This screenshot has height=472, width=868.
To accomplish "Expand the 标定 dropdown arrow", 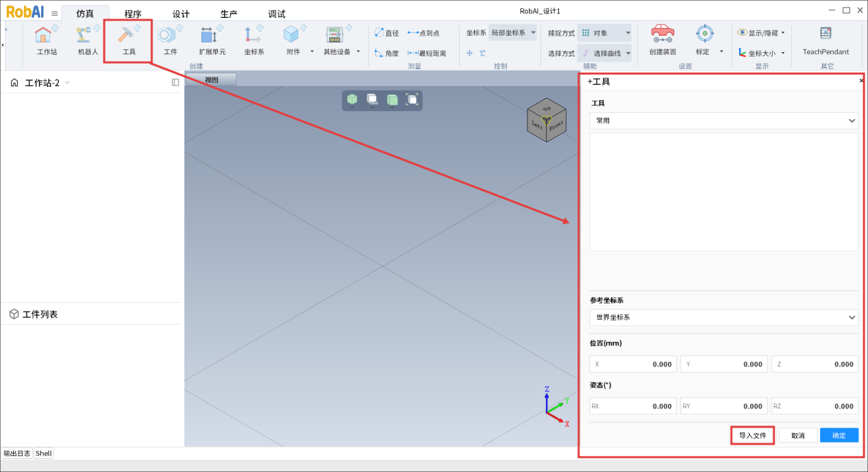I will pos(721,51).
